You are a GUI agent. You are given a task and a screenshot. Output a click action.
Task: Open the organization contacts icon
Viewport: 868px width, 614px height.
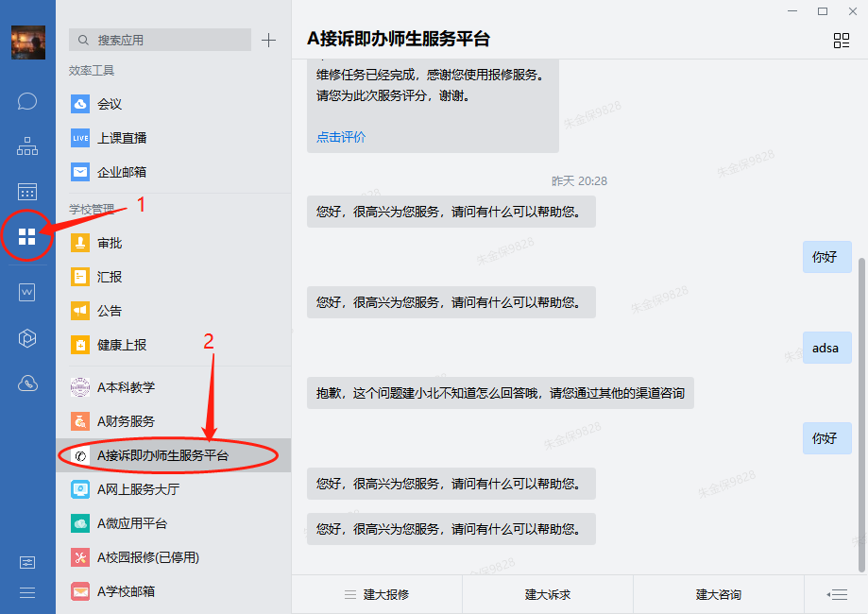[27, 146]
